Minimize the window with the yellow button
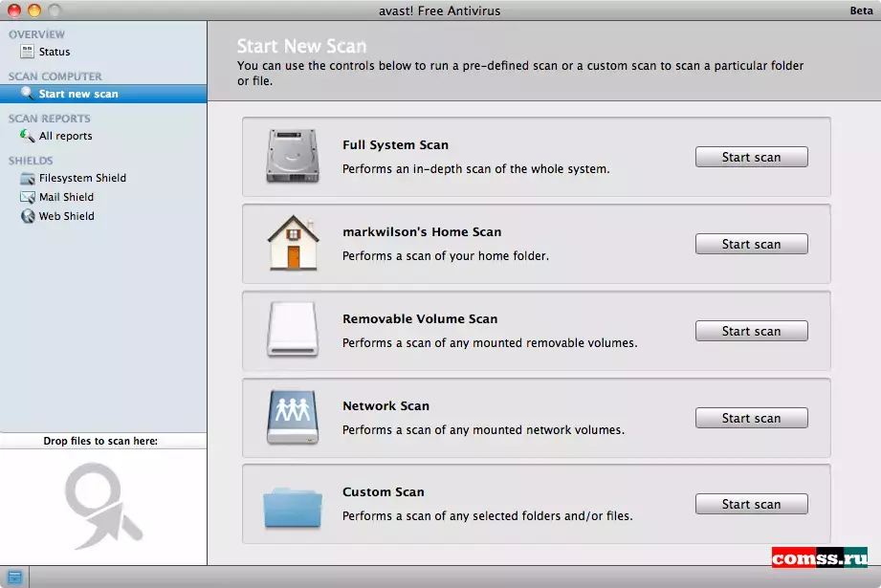This screenshot has height=588, width=881. [x=34, y=11]
